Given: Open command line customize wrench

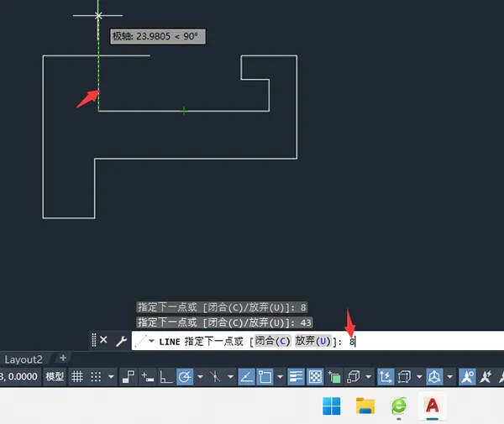Looking at the screenshot, I should [121, 341].
